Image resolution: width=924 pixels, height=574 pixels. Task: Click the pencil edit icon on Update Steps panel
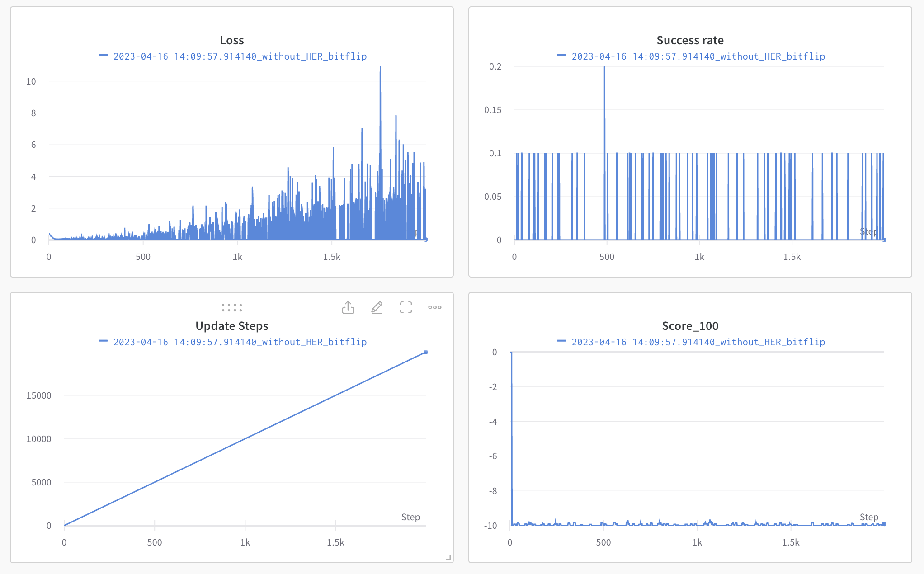coord(377,307)
